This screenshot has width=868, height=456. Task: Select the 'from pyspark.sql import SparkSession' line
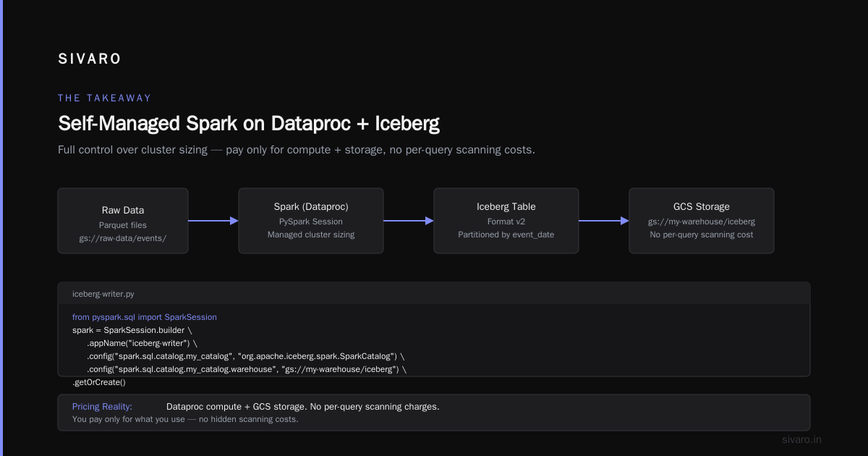click(145, 317)
